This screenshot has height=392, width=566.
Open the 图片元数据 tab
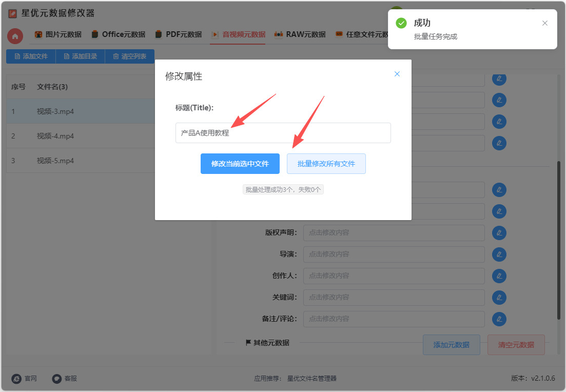click(58, 34)
